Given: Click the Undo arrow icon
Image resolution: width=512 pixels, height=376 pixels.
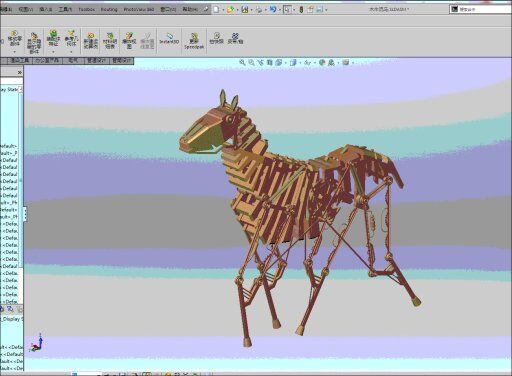Looking at the screenshot, I should pos(273,10).
